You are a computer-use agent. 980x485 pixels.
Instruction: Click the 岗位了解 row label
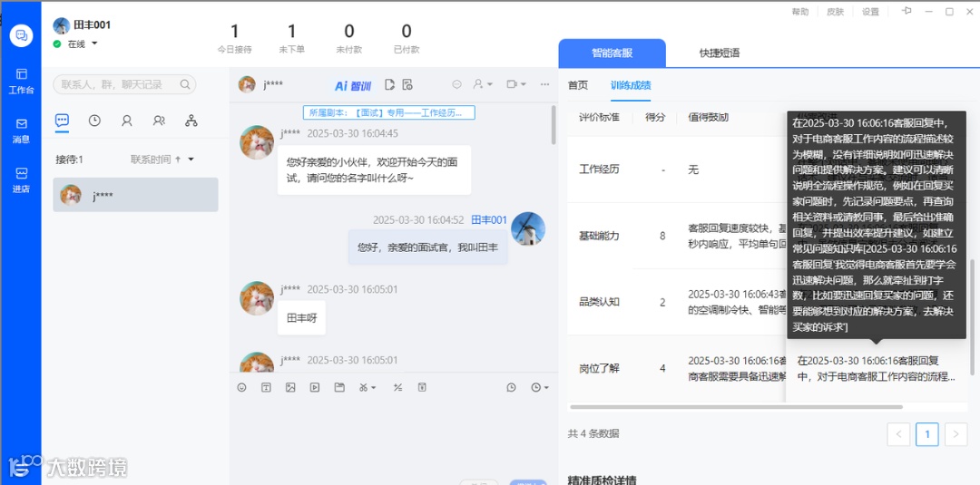tap(599, 368)
